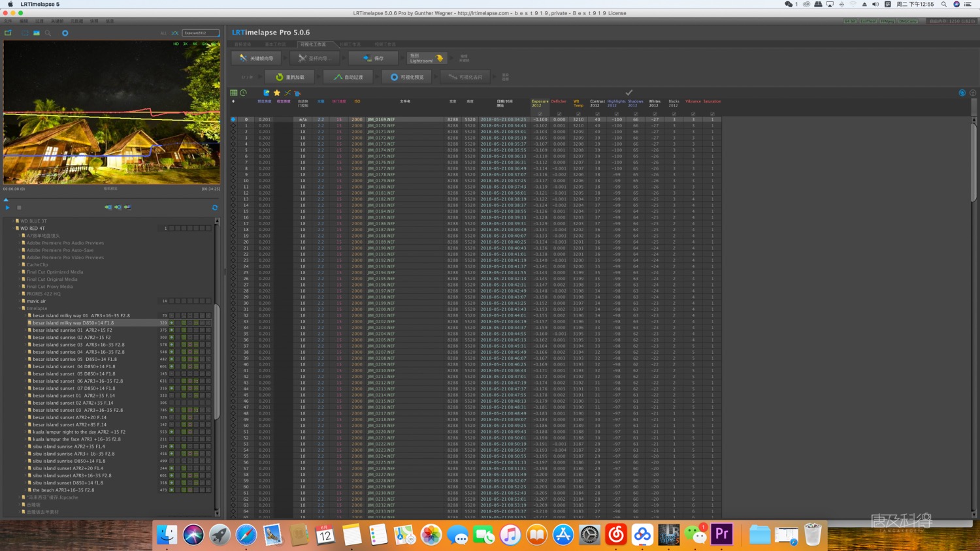Open Spotlight search in the menu bar
The width and height of the screenshot is (980, 551).
click(x=943, y=4)
